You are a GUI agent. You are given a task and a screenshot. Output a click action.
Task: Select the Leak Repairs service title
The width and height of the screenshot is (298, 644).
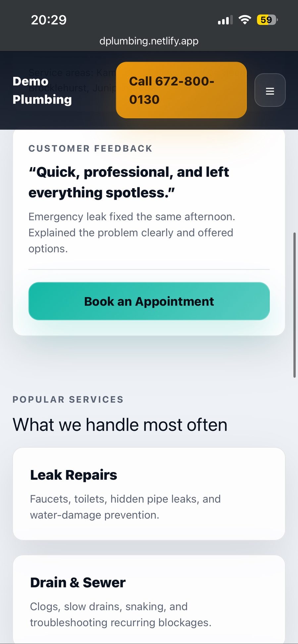[74, 475]
